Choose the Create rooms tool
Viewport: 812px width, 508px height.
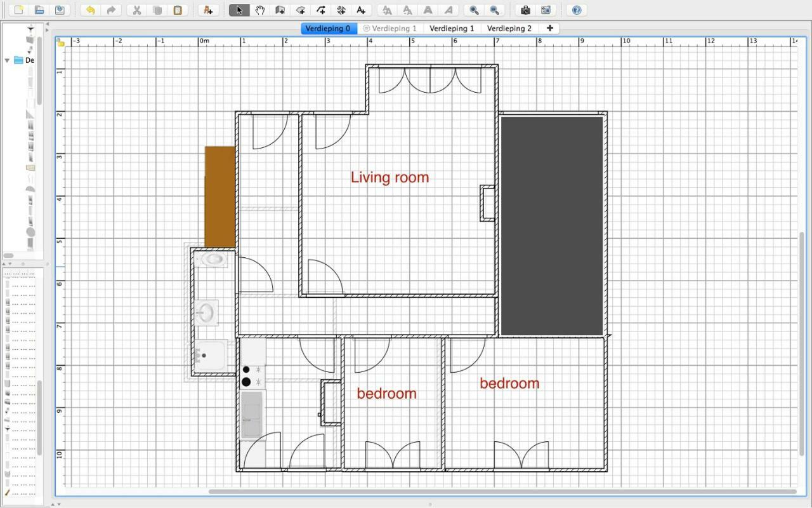click(x=300, y=10)
